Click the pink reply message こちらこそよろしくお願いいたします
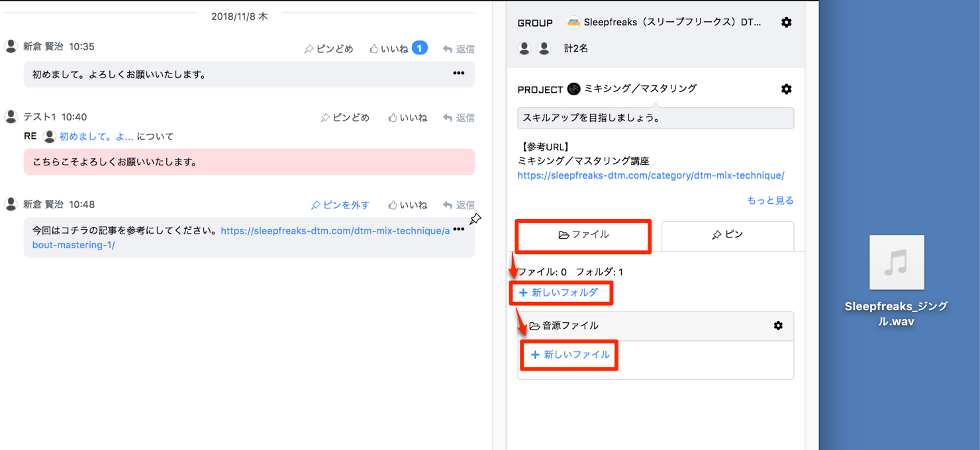Viewport: 980px width, 450px height. [249, 162]
